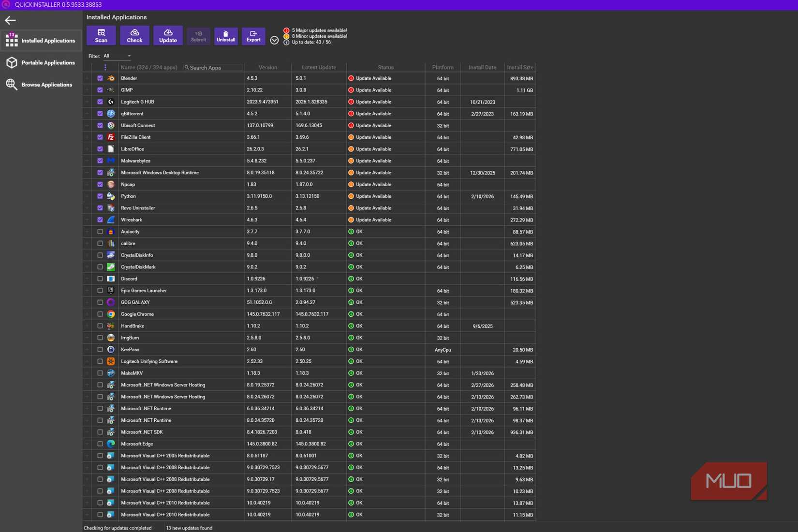
Task: Switch to Portable Applications
Action: pos(41,62)
